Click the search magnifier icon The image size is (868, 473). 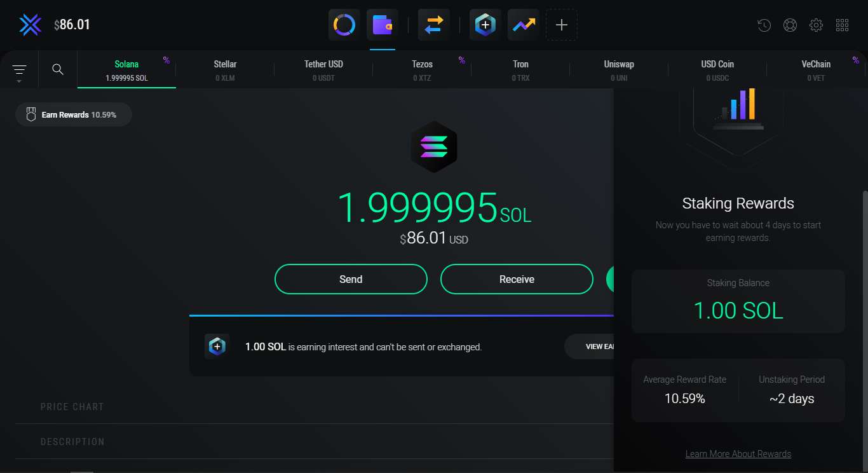(x=58, y=69)
